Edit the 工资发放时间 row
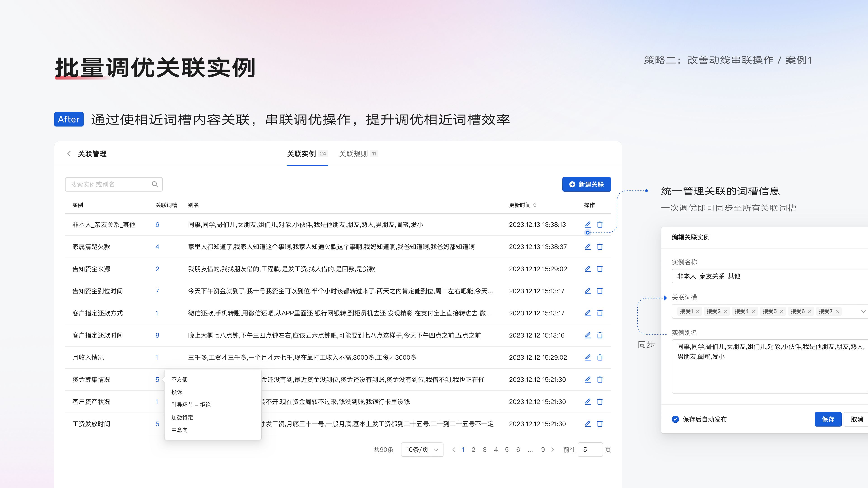This screenshot has height=488, width=868. click(588, 424)
